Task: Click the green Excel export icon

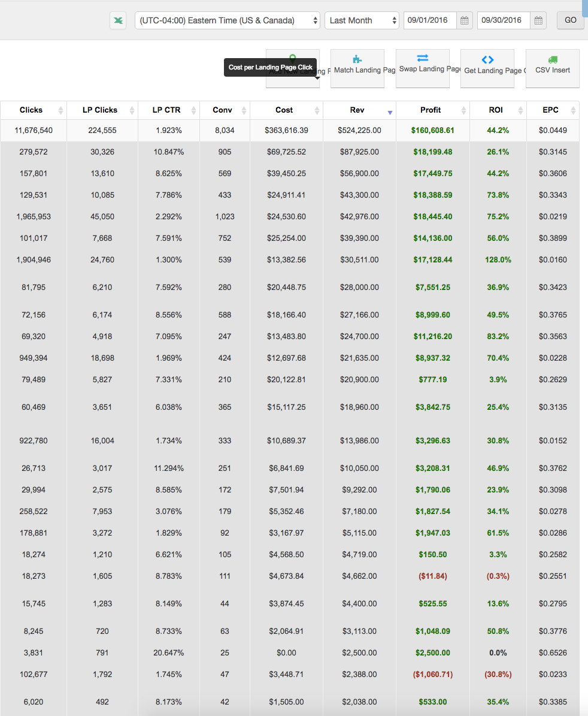Action: tap(118, 21)
